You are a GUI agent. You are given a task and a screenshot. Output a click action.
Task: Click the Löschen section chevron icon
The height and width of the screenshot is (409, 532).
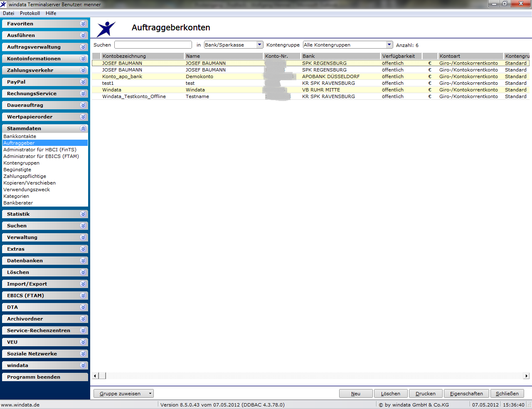83,272
